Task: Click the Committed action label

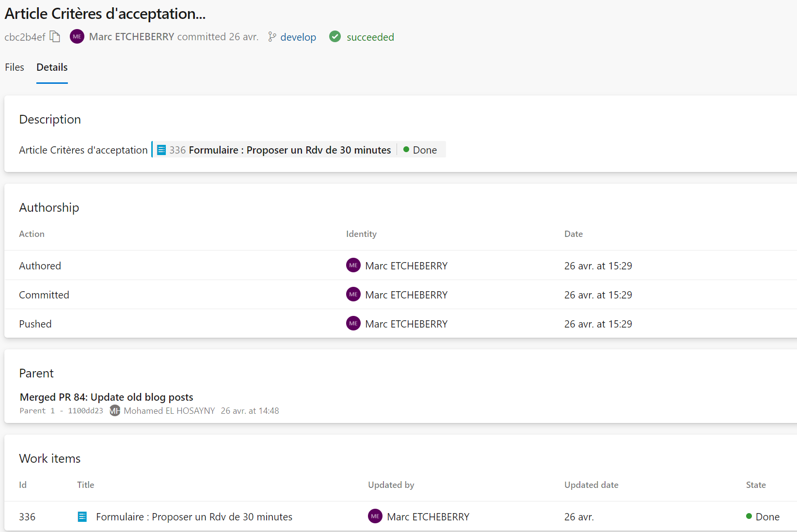Action: [44, 295]
